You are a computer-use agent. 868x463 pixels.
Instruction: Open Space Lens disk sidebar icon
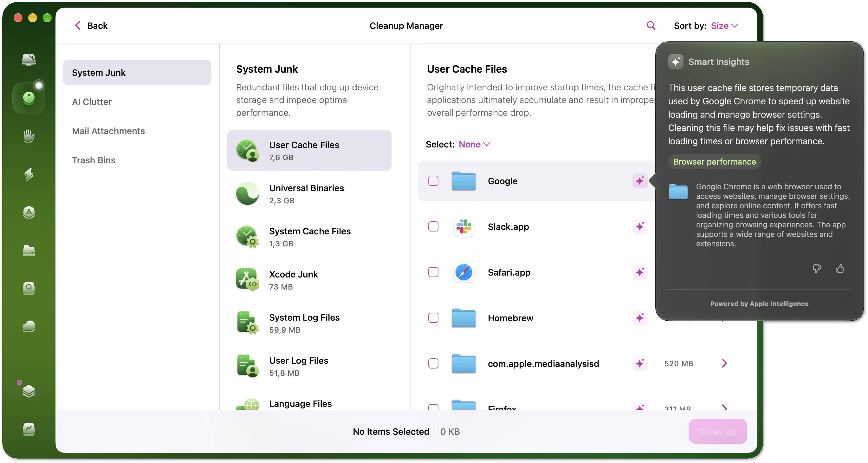(29, 288)
